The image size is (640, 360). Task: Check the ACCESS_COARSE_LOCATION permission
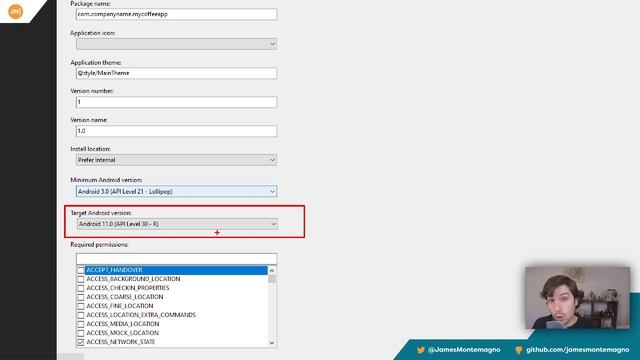(x=81, y=297)
